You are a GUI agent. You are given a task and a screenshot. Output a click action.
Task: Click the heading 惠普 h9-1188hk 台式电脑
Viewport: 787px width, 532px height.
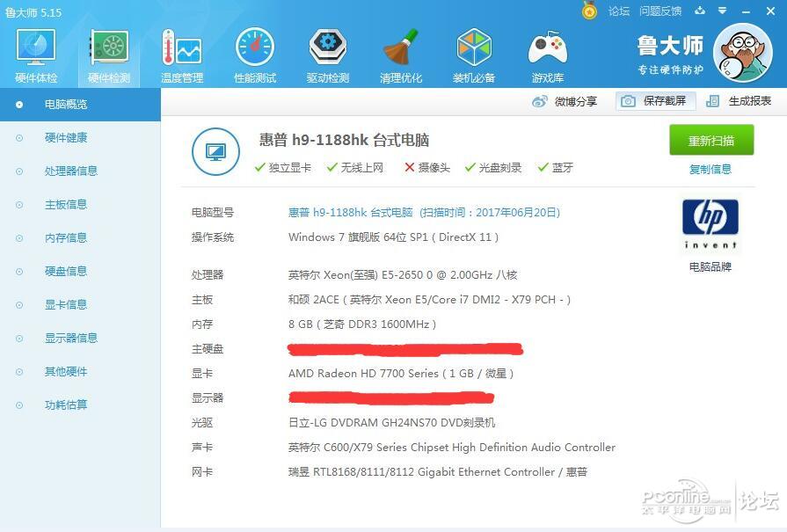[x=345, y=140]
